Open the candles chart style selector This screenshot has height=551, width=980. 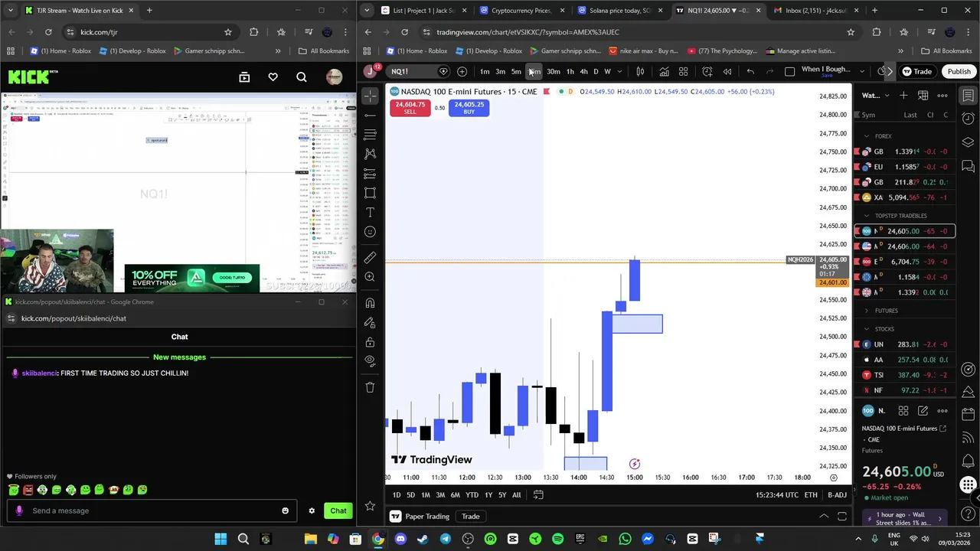[640, 72]
